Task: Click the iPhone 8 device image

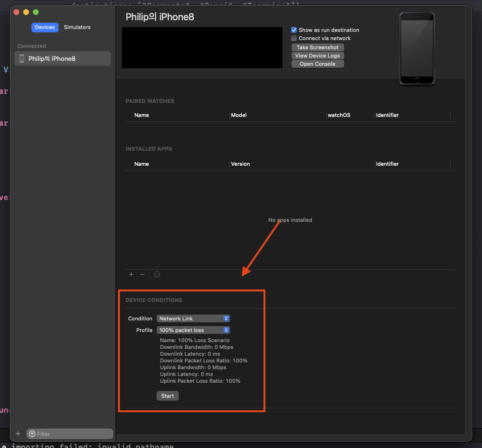Action: pos(417,48)
